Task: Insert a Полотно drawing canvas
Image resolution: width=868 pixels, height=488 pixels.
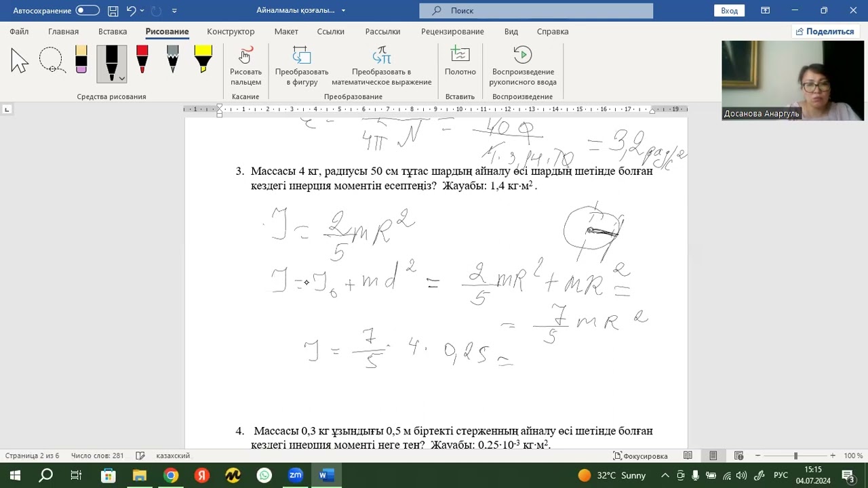Action: [x=460, y=61]
